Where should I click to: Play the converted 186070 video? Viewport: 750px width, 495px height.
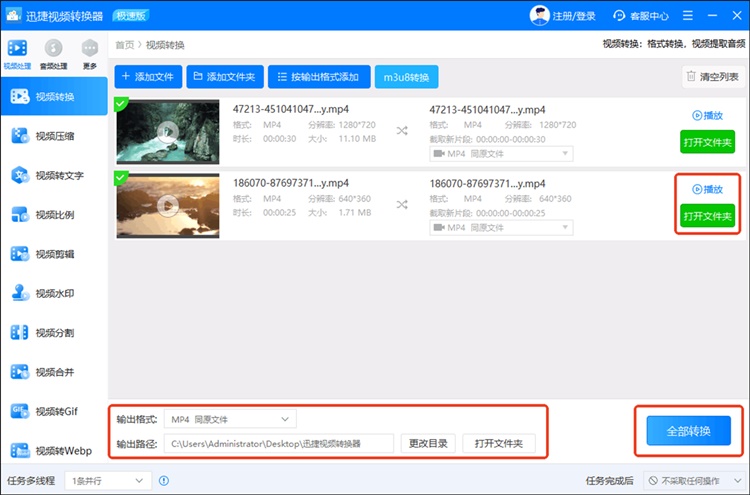(707, 189)
